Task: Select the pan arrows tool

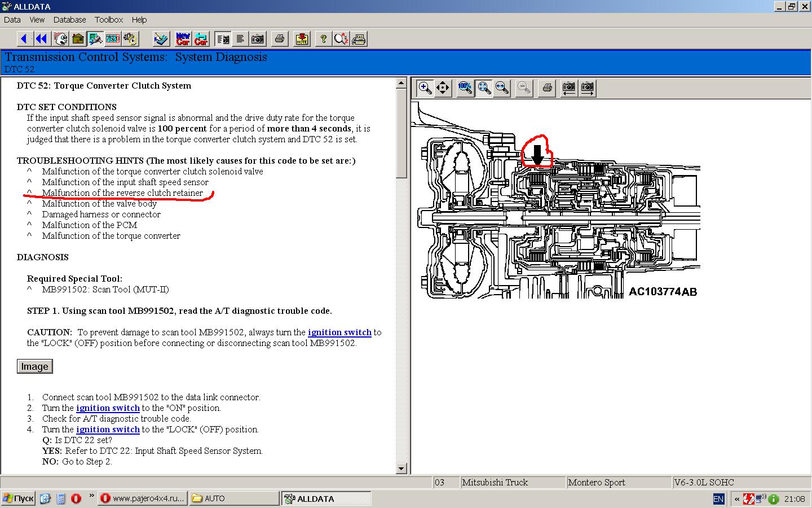Action: (443, 88)
